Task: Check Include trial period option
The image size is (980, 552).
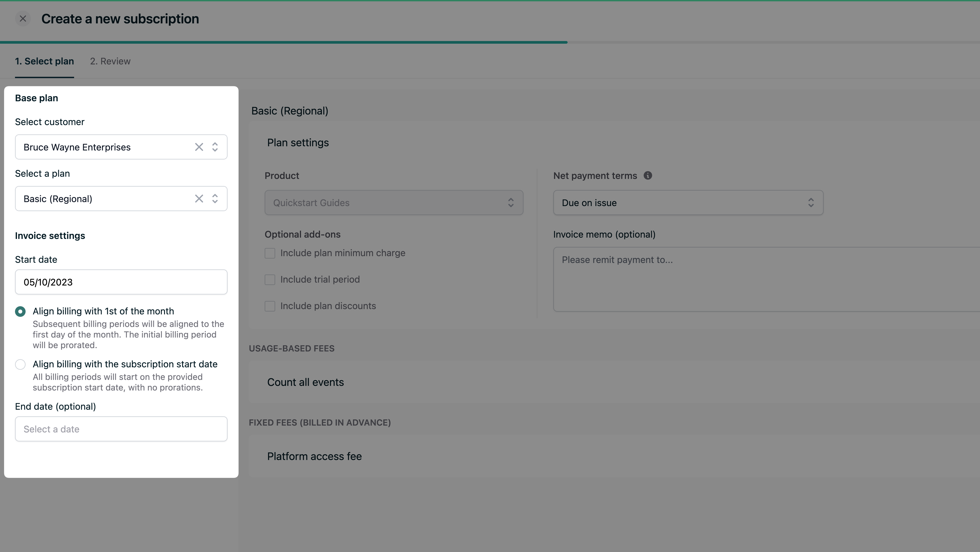Action: [270, 280]
